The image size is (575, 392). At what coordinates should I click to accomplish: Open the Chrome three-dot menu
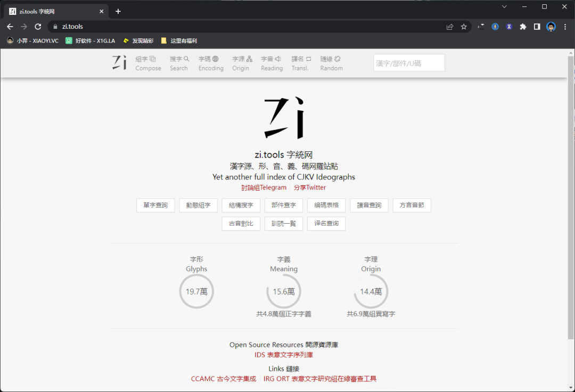565,27
